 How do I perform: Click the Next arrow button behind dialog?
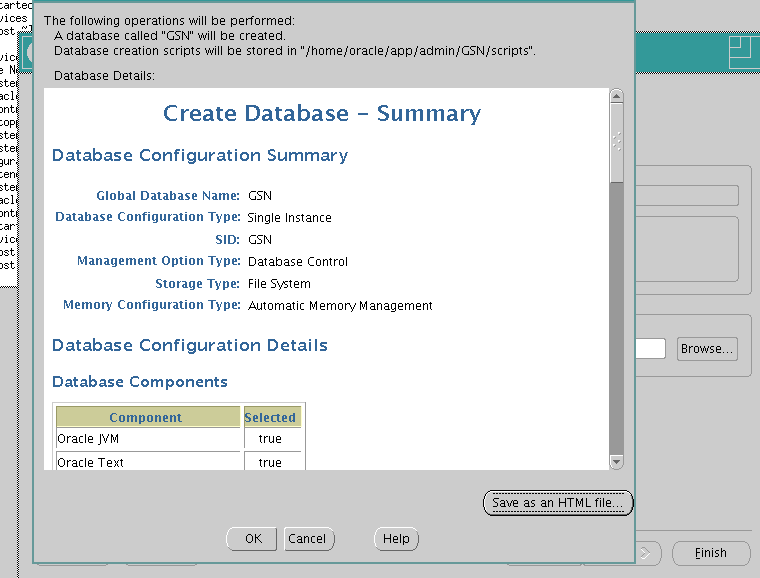point(647,553)
